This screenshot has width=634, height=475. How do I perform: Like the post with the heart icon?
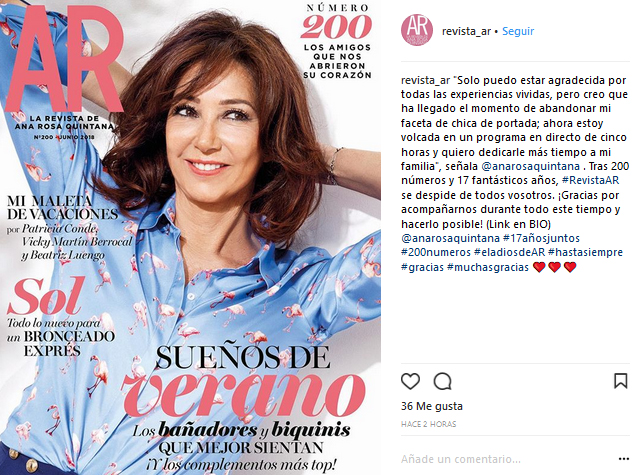tap(410, 381)
